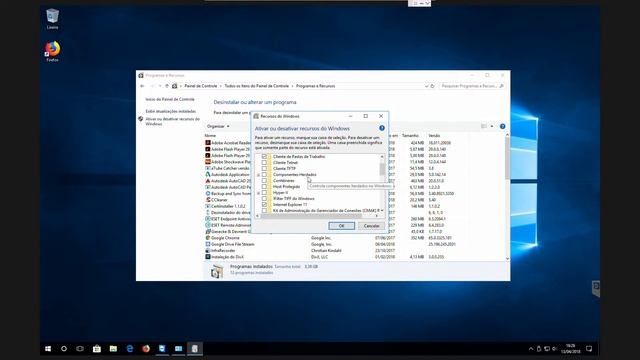Click the up-one-level arrow
This screenshot has height=360, width=640.
pyautogui.click(x=167, y=86)
